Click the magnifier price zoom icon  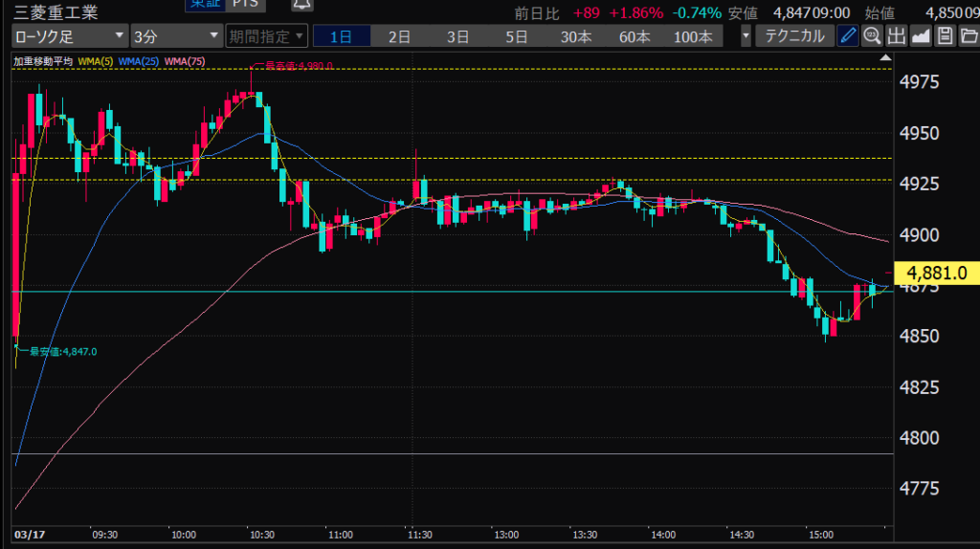872,37
